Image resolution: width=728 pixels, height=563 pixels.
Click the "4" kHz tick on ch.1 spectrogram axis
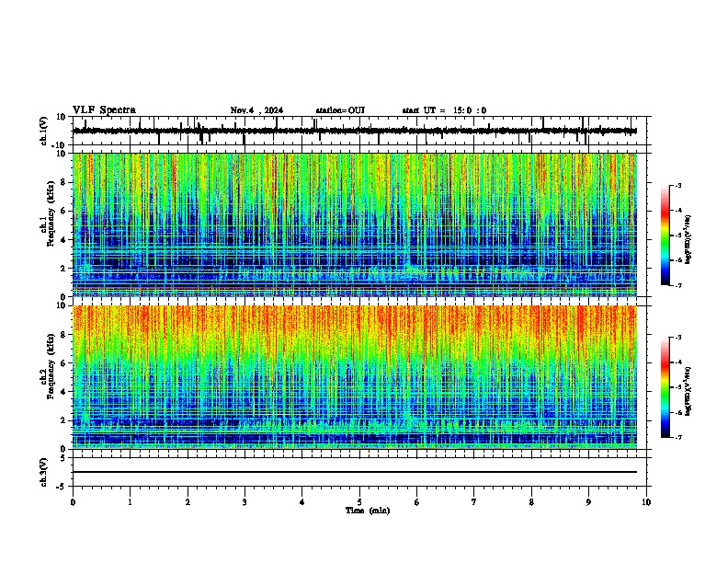63,240
